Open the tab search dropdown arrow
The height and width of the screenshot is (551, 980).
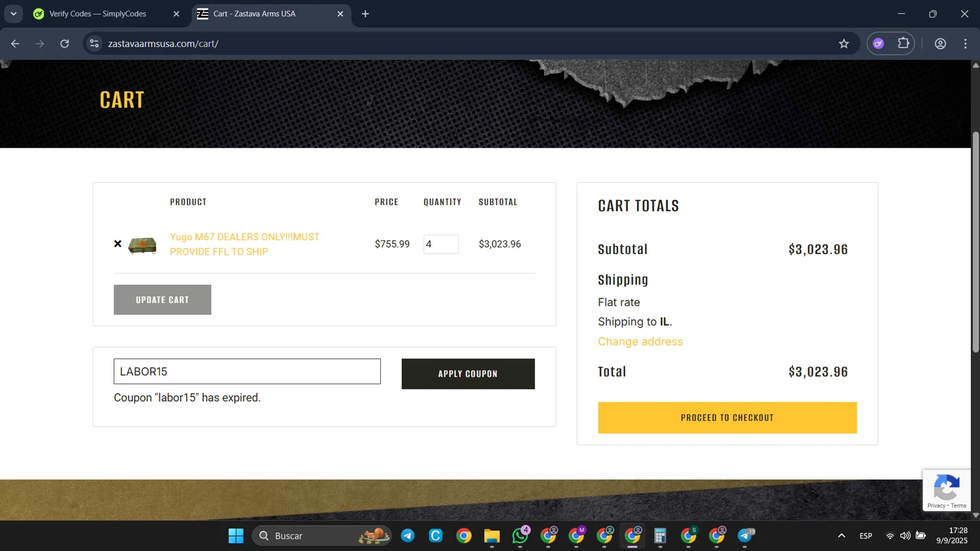(13, 14)
